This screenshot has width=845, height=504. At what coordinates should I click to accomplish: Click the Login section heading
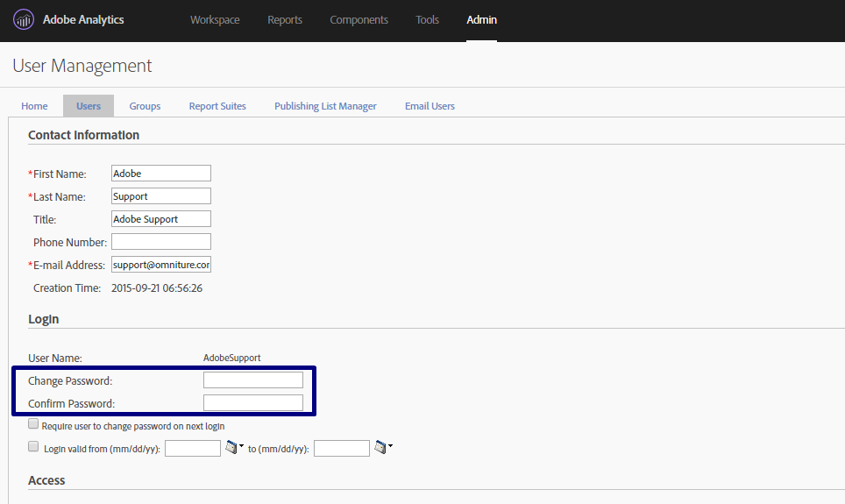click(44, 319)
